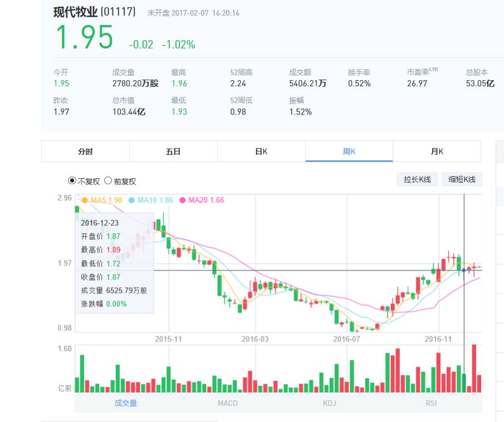Click the 2016-11 date label on the axis
504x422 pixels.
pos(438,338)
